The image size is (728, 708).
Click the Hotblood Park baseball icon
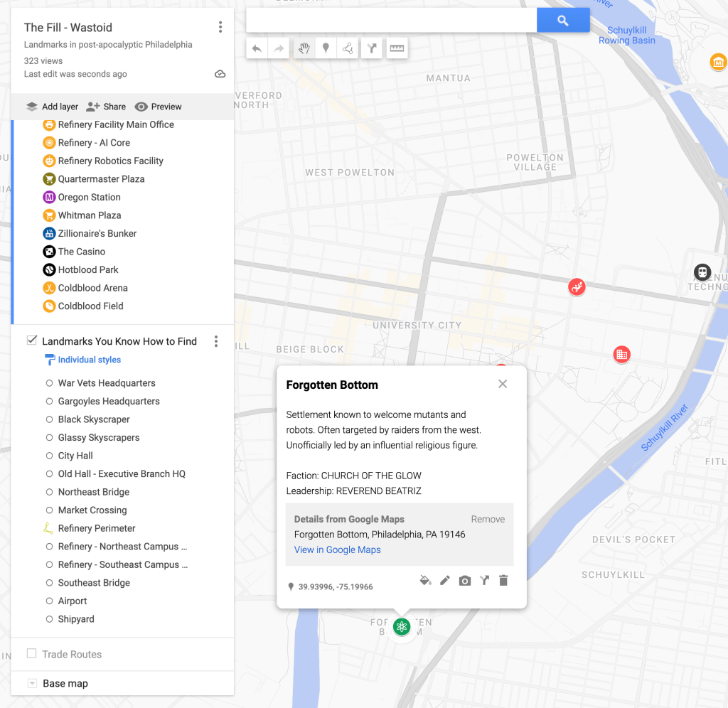[49, 269]
